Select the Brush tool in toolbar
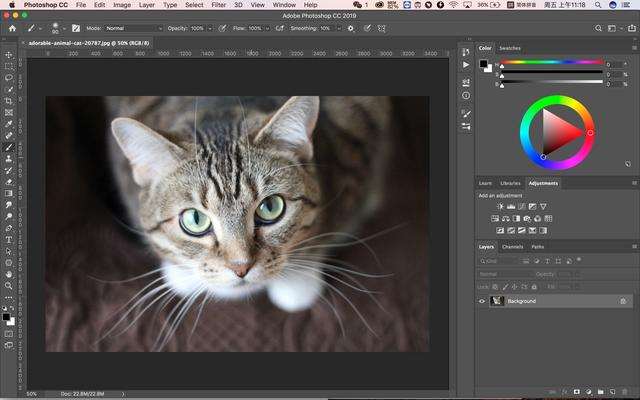640x400 pixels. (x=9, y=147)
